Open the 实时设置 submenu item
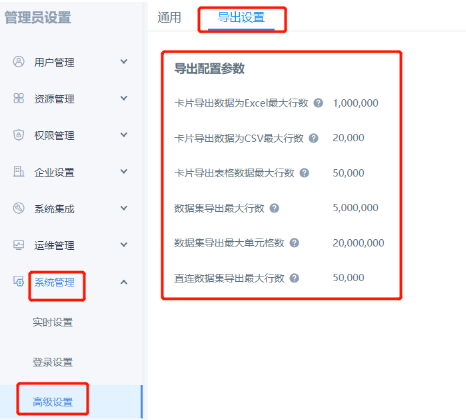466x420 pixels. click(x=53, y=322)
